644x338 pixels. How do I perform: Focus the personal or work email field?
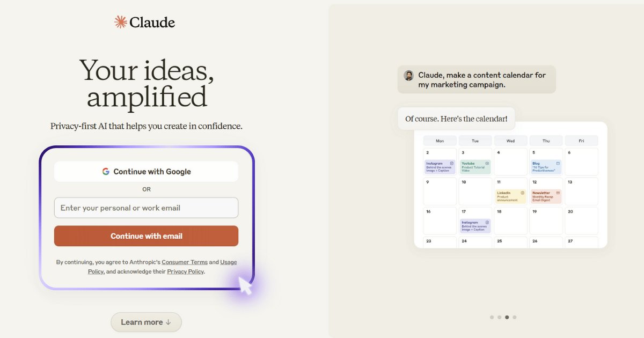pyautogui.click(x=146, y=208)
